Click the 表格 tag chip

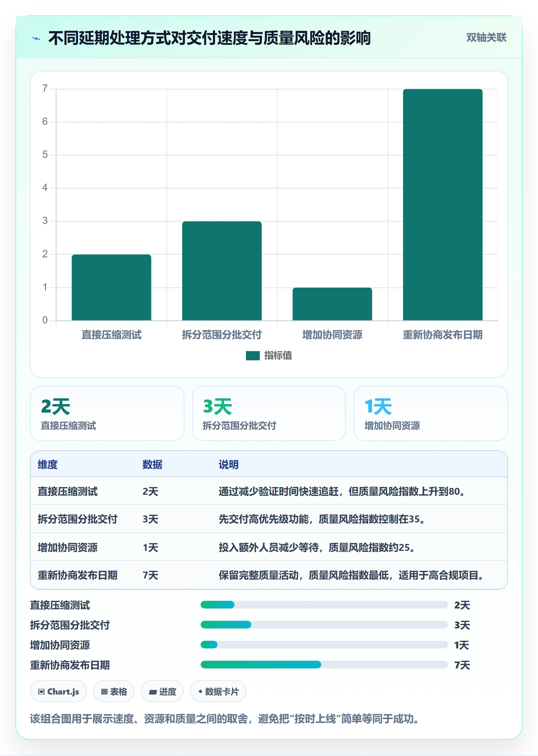tap(114, 691)
